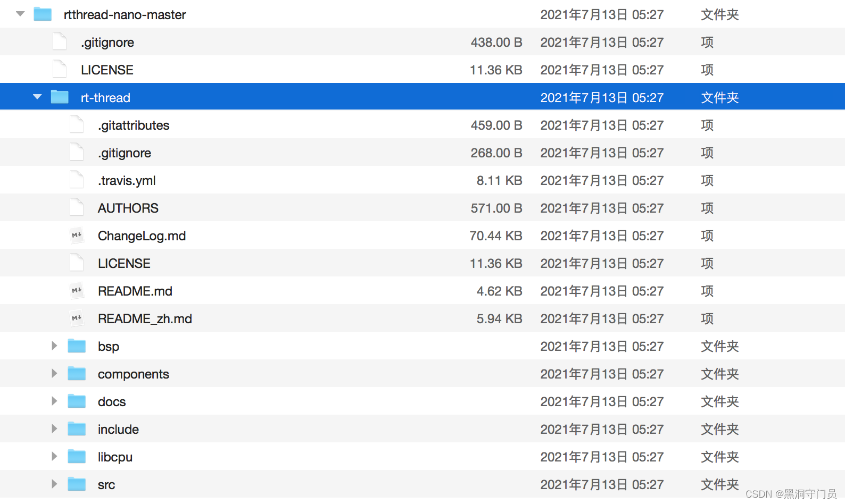This screenshot has height=504, width=845.
Task: Select the .gitattributes file name
Action: pyautogui.click(x=134, y=125)
